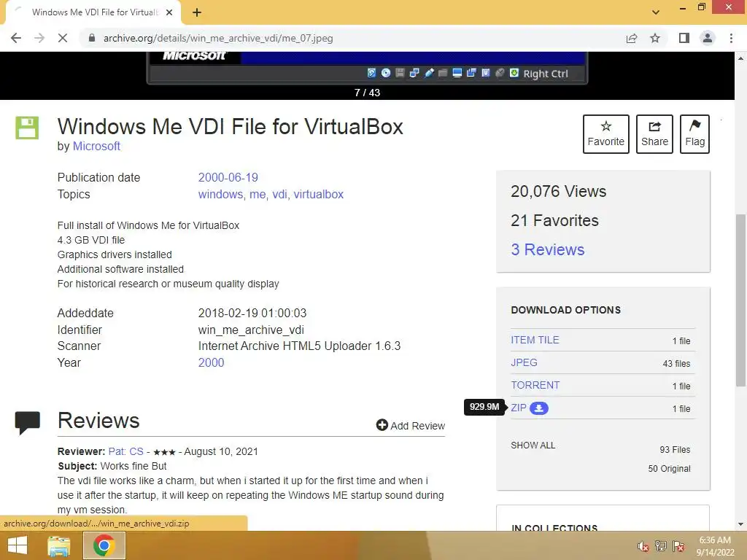The height and width of the screenshot is (560, 747).
Task: Download the TORRENT file
Action: 535,385
